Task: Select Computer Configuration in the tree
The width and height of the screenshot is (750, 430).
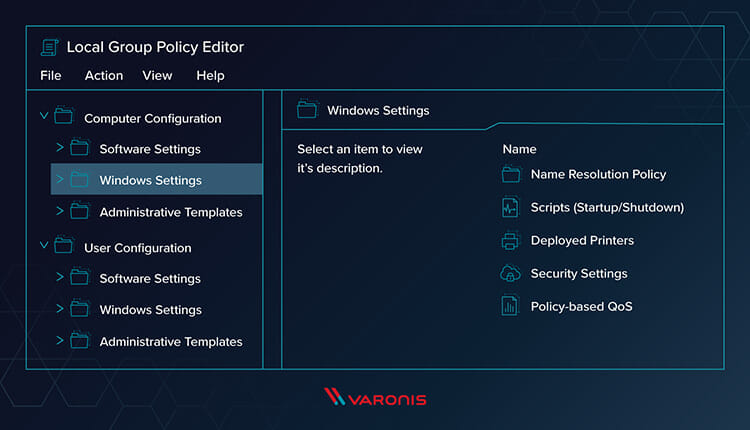Action: 153,119
